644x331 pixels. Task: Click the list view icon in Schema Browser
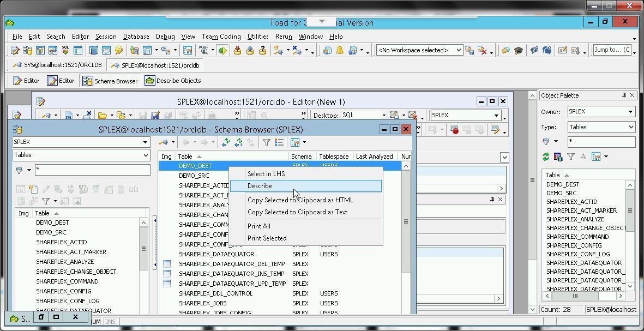pos(279,142)
